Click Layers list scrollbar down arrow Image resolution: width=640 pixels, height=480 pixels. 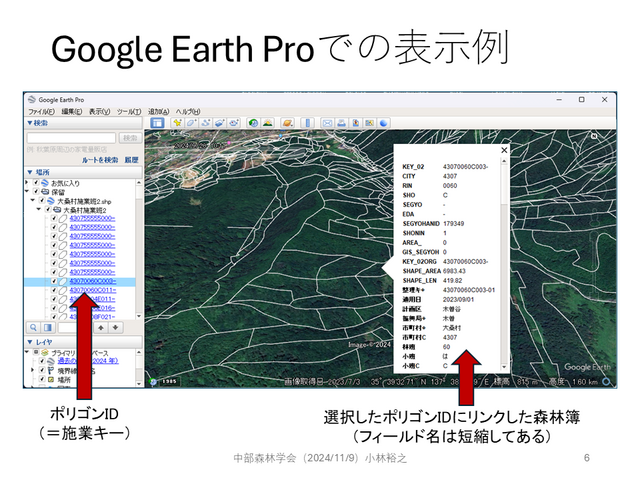click(139, 383)
